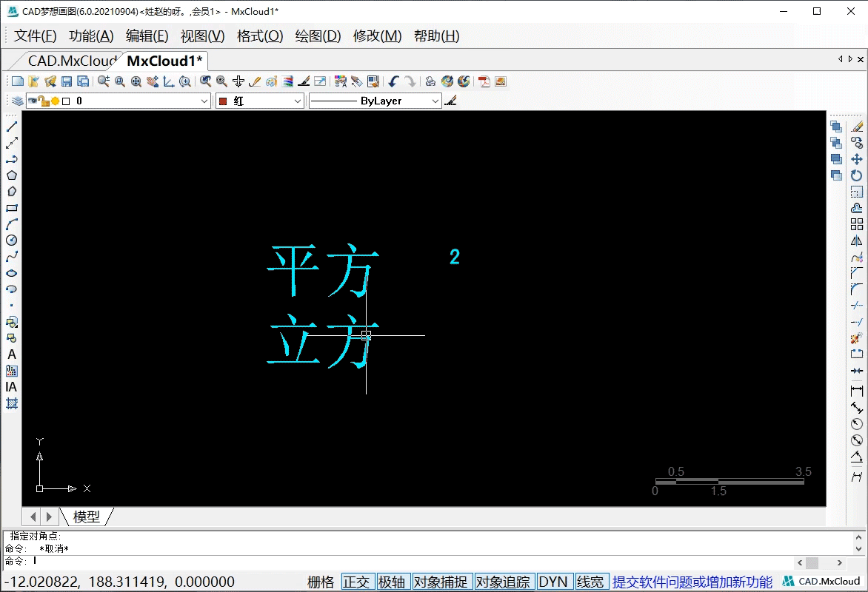Open the 修改(M) menu
The height and width of the screenshot is (592, 868).
click(x=378, y=36)
